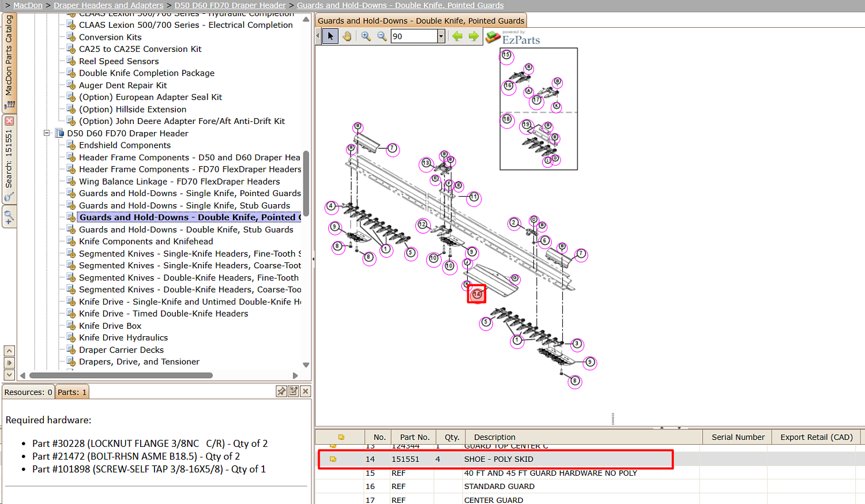The image size is (865, 504).
Task: Click the sidebar up chevron button
Action: pos(9,351)
